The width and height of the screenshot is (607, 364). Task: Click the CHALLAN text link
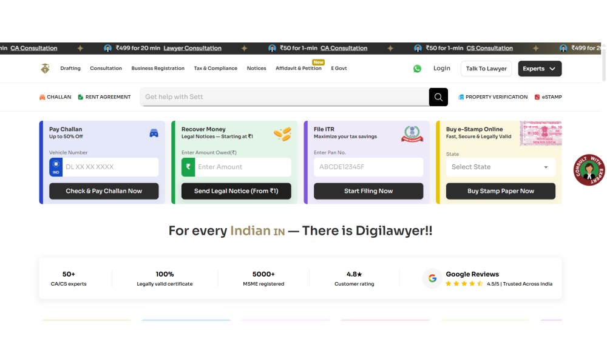click(59, 97)
